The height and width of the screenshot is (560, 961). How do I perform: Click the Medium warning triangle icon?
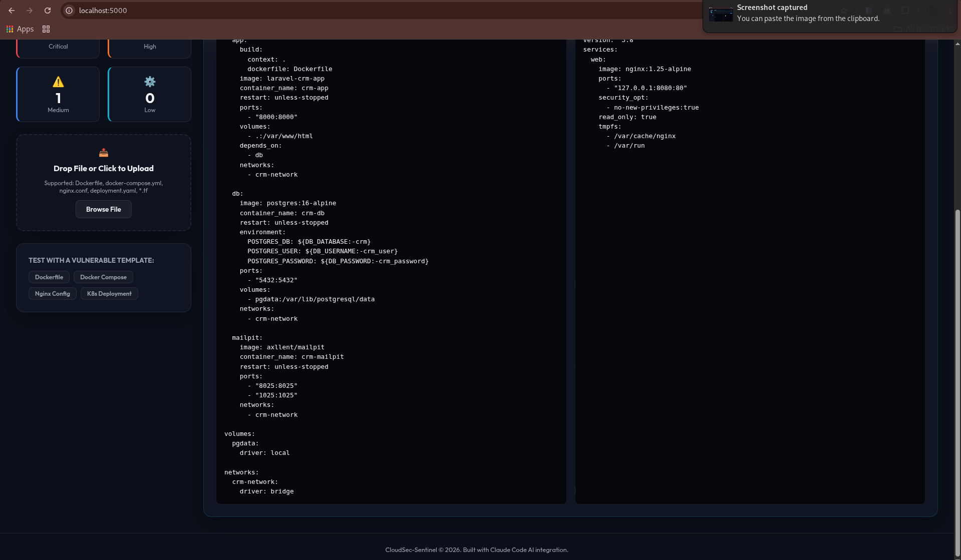(x=58, y=82)
